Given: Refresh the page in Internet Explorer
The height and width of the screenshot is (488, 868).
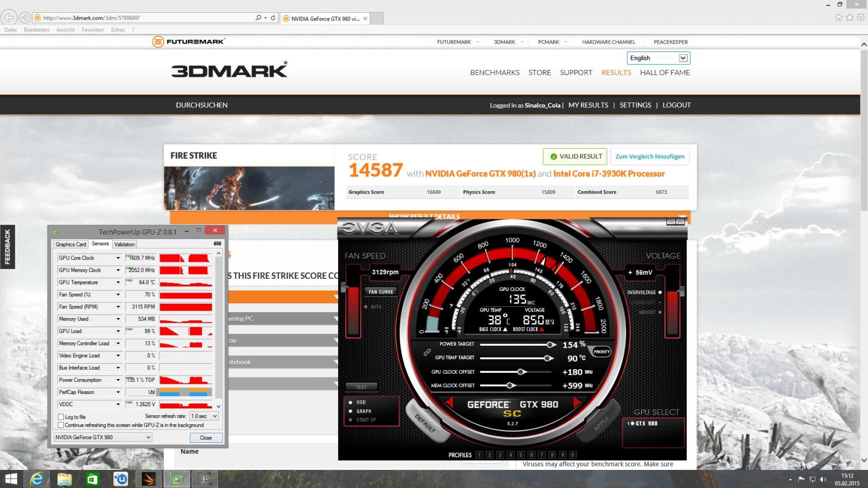Looking at the screenshot, I should coord(273,18).
